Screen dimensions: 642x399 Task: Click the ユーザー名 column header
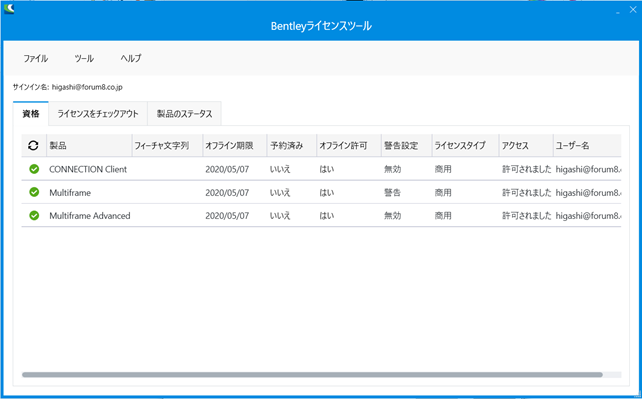coord(587,145)
